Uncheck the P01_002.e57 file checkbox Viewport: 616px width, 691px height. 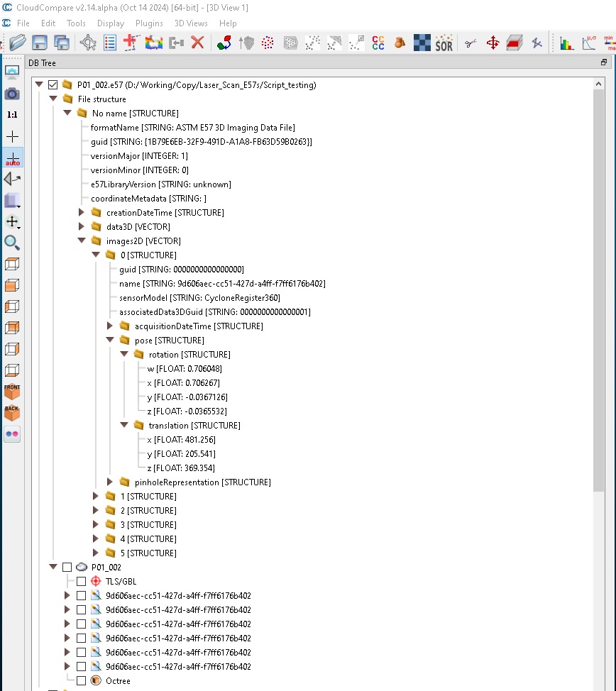tap(53, 85)
